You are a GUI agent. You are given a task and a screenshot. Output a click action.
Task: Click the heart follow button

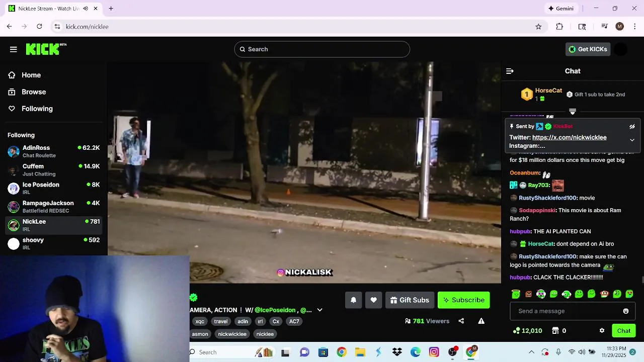coord(373,300)
